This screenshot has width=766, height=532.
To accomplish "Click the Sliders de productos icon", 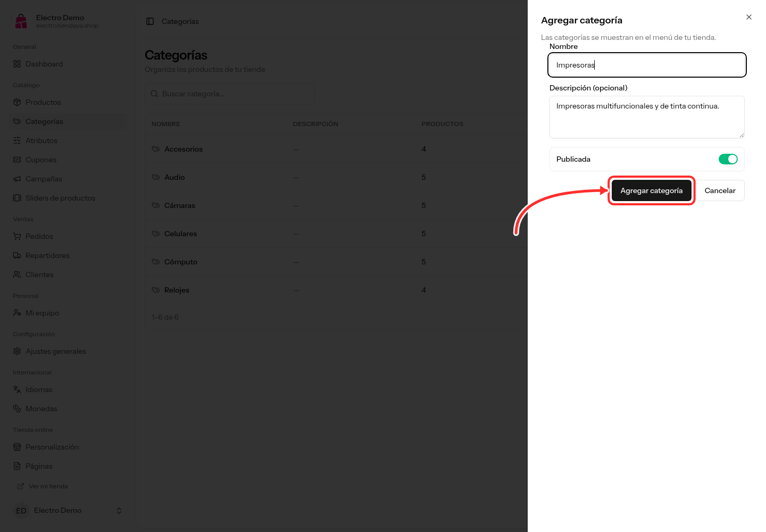I will pyautogui.click(x=17, y=198).
